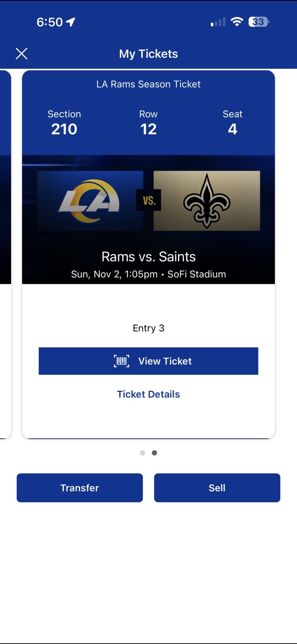Open the My Tickets header title

coord(148,54)
